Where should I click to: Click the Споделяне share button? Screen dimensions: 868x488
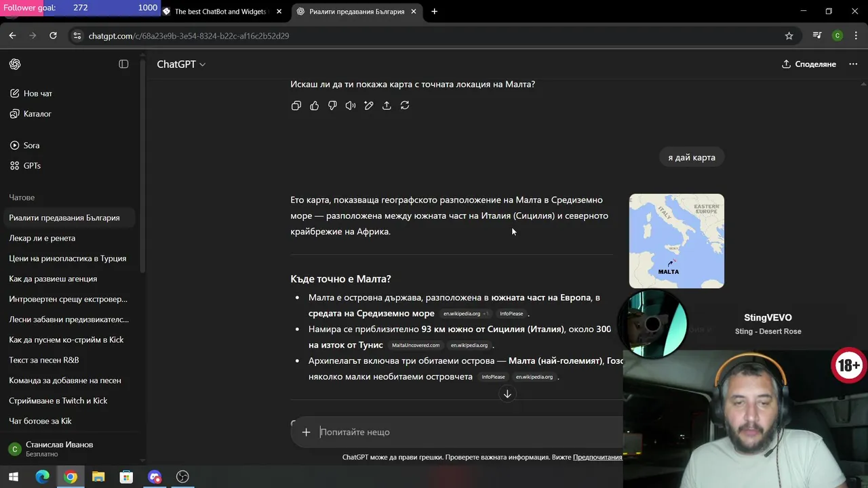pos(809,64)
